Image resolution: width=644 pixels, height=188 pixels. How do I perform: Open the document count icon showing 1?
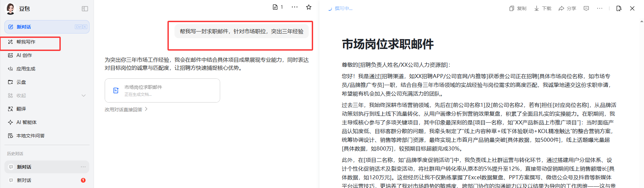pos(278,7)
